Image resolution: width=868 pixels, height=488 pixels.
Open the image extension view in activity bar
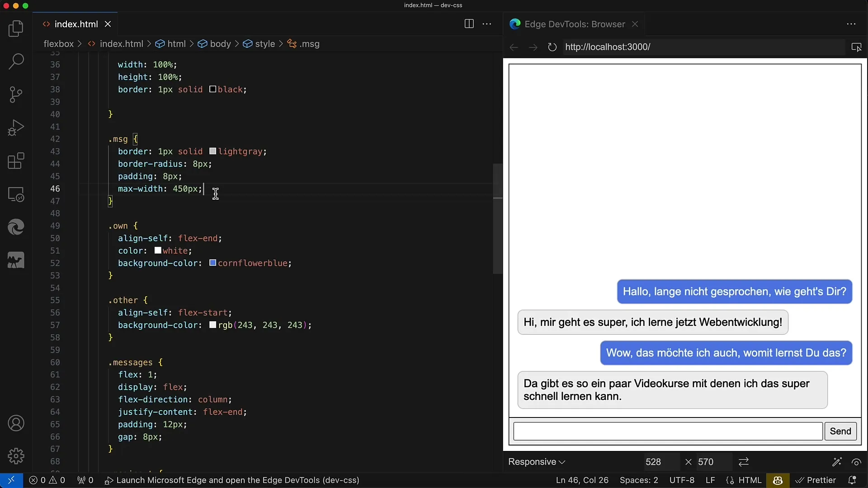(16, 261)
